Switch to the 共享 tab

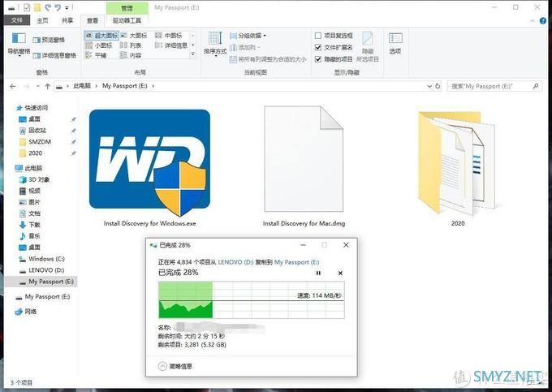[x=67, y=20]
